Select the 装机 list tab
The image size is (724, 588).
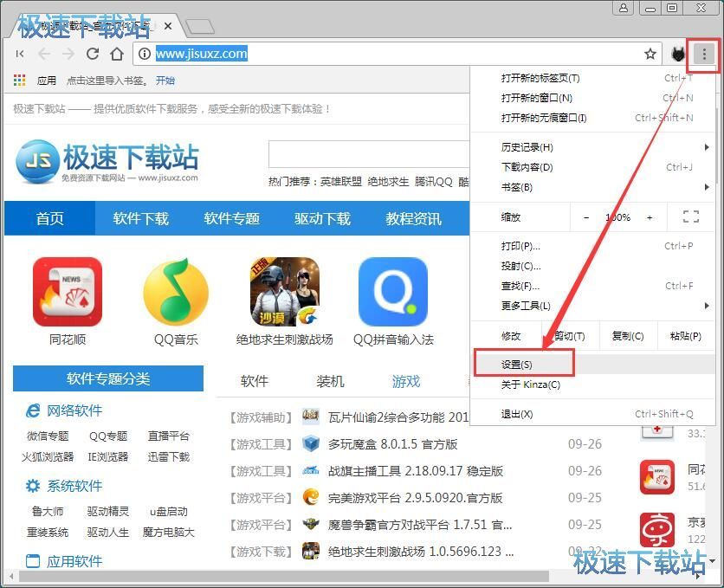point(330,381)
